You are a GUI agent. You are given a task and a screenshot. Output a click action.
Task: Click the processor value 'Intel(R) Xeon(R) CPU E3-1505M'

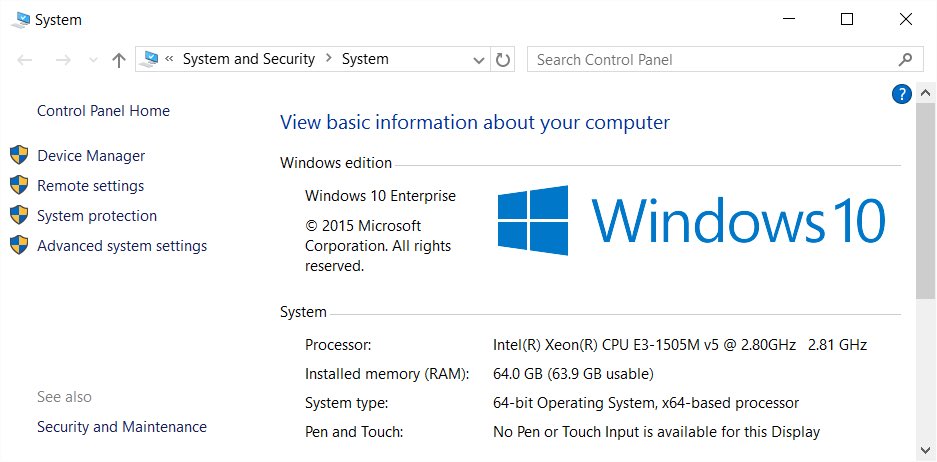pos(598,345)
